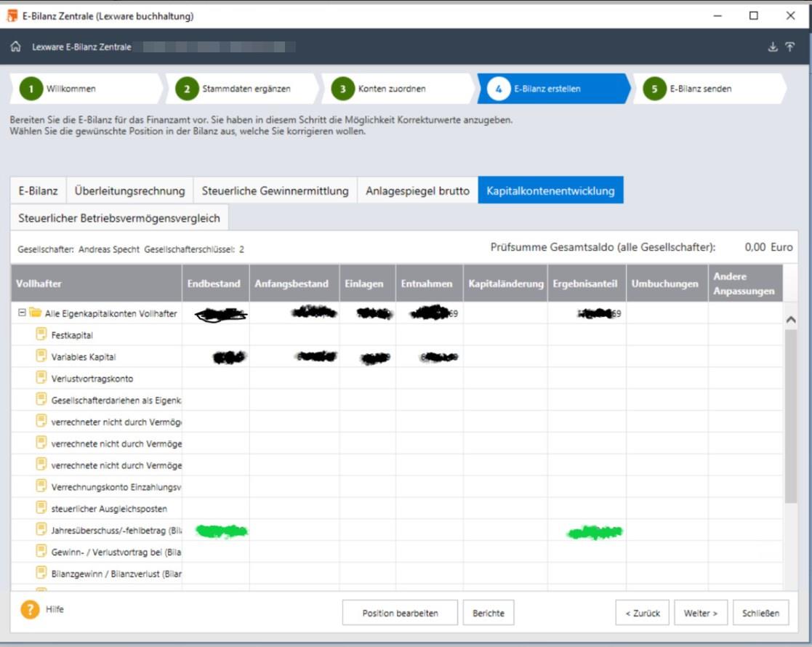This screenshot has height=647, width=812.
Task: Switch to the E-Bilanz tab
Action: [39, 190]
